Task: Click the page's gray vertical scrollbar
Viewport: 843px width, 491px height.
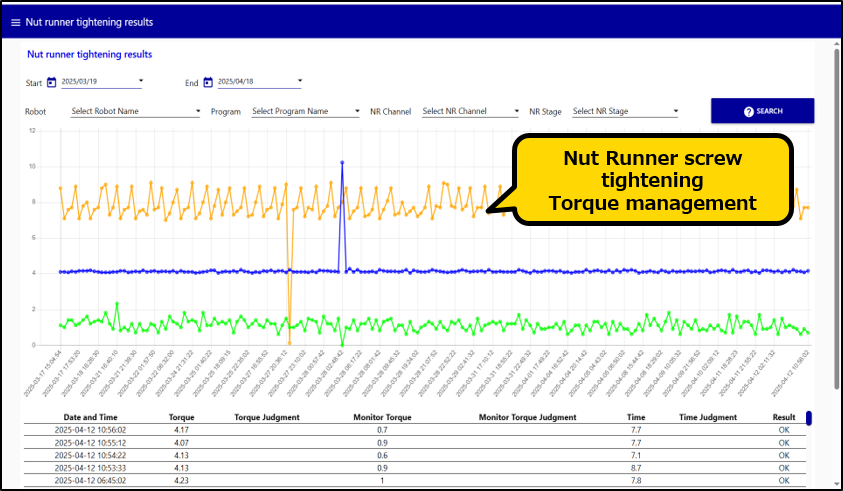Action: pyautogui.click(x=837, y=219)
